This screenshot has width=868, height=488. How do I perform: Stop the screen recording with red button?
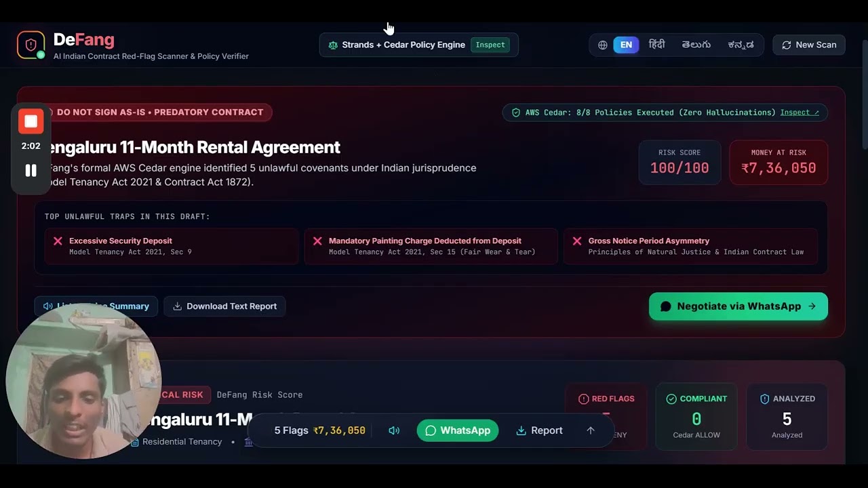31,121
